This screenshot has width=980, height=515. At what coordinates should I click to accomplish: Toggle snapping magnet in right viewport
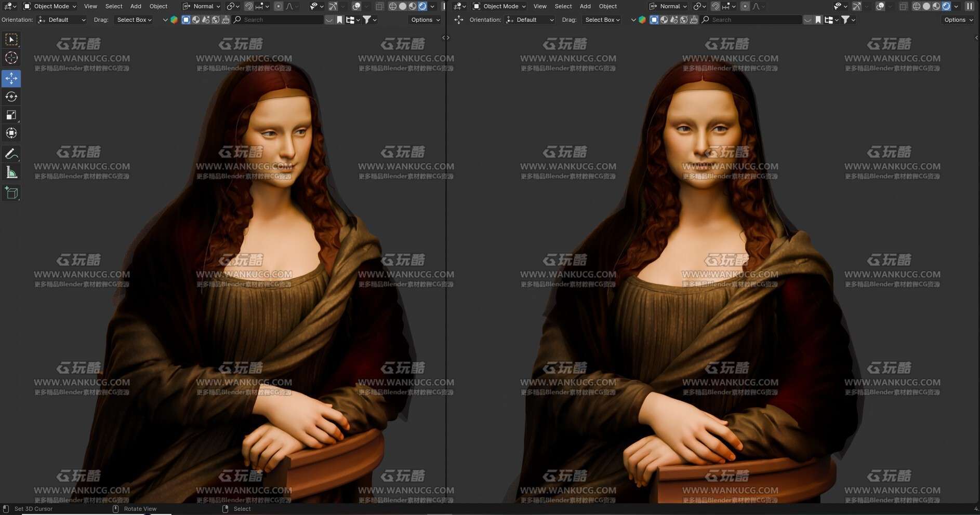[716, 6]
